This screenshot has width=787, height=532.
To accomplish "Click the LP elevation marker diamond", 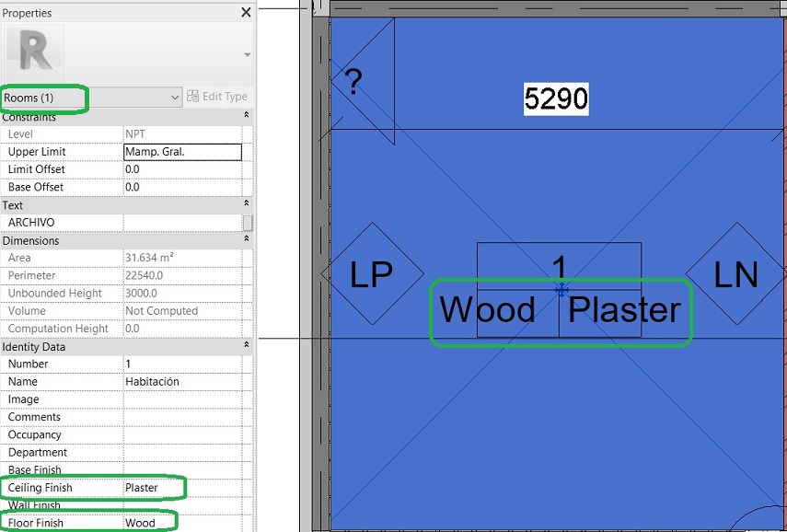I will click(373, 274).
